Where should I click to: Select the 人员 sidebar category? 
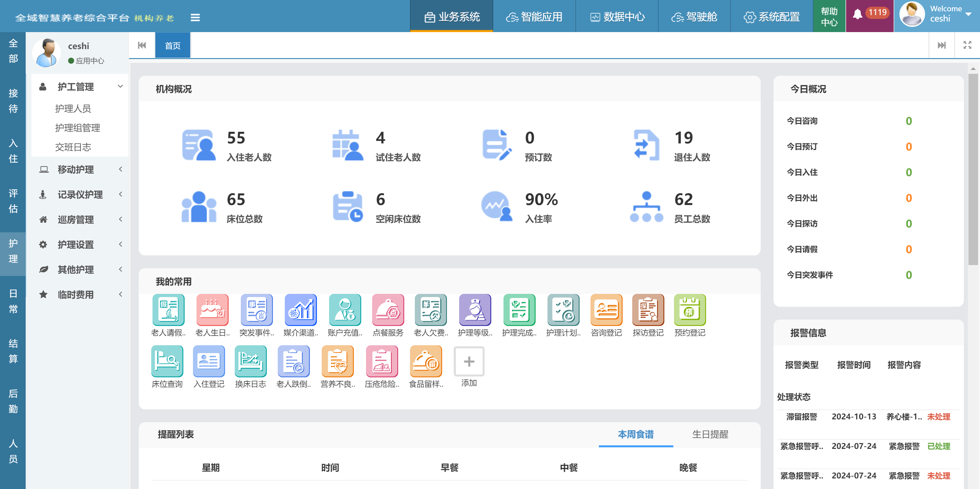click(x=13, y=451)
